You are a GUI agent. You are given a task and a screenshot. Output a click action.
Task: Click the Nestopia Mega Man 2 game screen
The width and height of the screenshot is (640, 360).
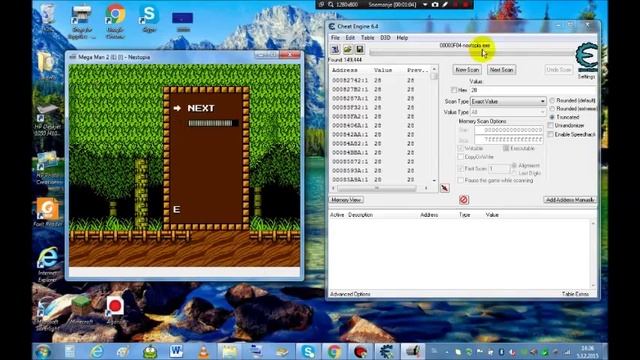tap(184, 165)
